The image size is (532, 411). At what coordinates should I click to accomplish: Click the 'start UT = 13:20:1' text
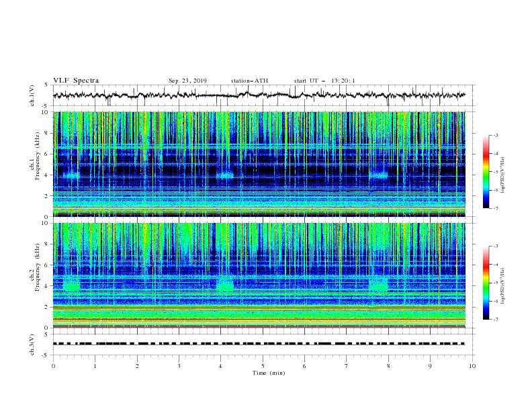tap(324, 81)
